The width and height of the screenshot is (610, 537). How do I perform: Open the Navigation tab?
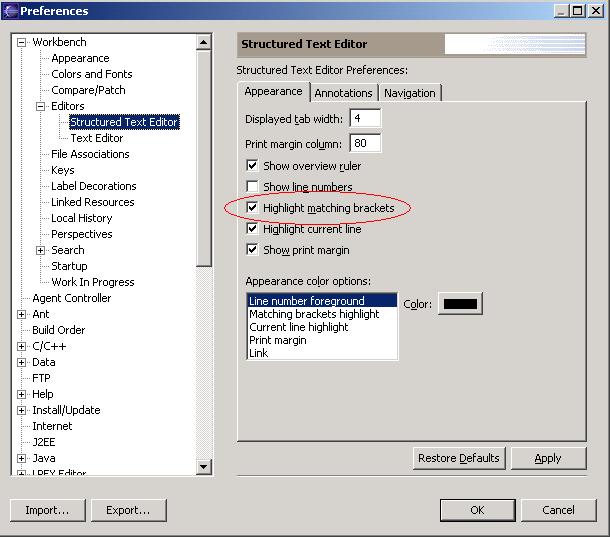(409, 93)
